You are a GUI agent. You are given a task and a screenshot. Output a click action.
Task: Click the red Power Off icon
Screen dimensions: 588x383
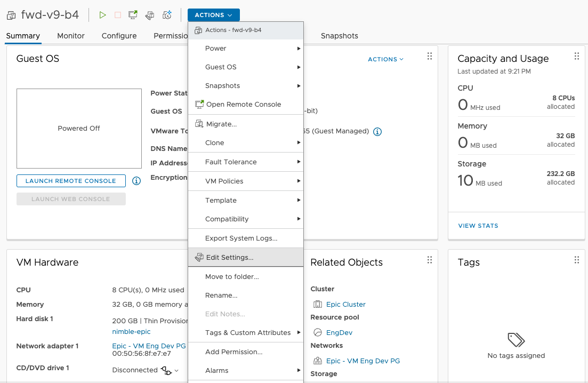pos(118,15)
